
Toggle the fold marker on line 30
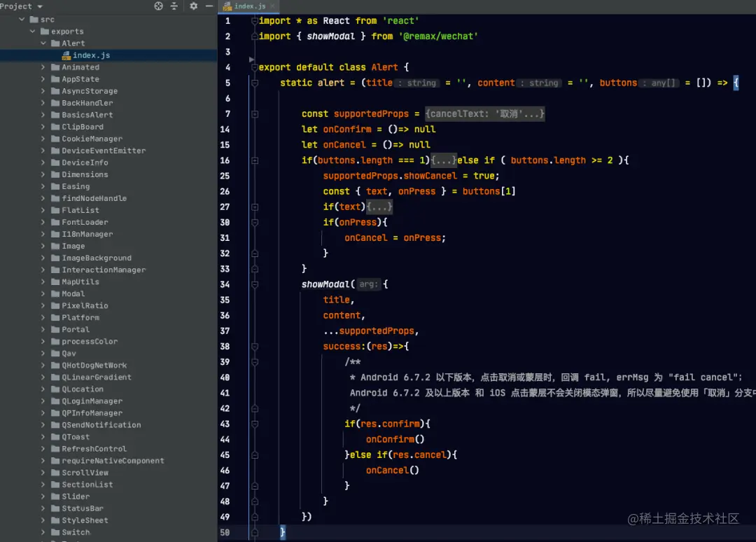pyautogui.click(x=255, y=222)
